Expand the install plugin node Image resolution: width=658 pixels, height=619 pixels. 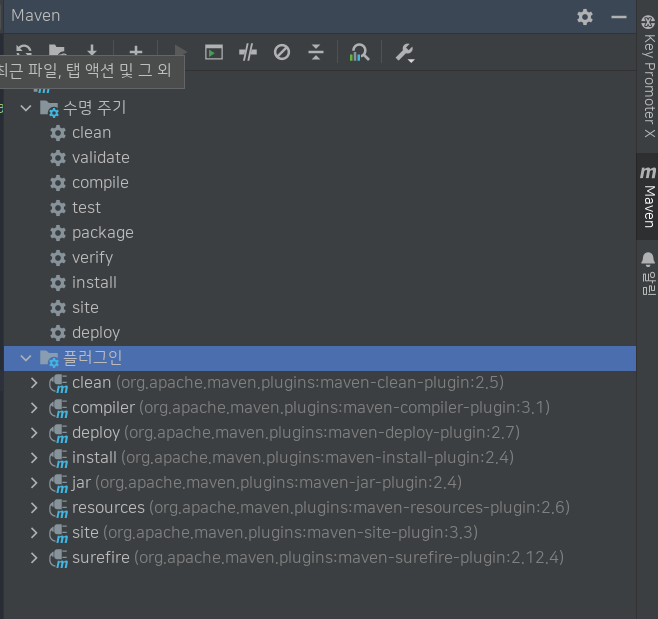[34, 458]
